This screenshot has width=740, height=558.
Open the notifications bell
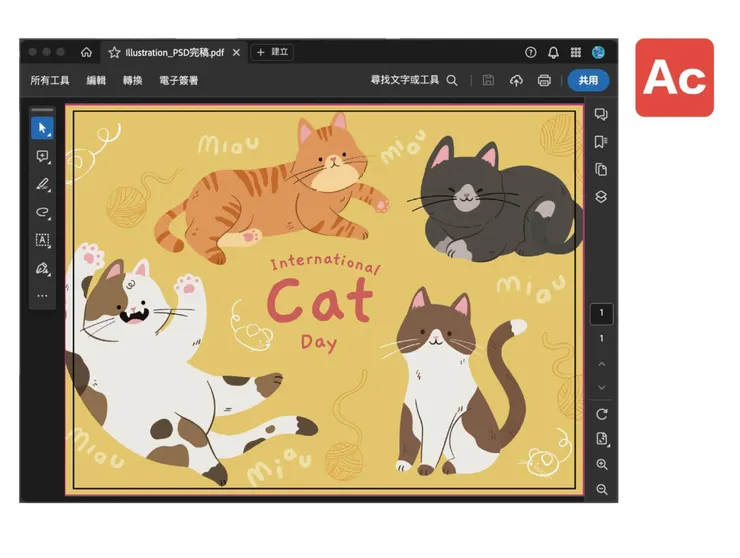[553, 52]
